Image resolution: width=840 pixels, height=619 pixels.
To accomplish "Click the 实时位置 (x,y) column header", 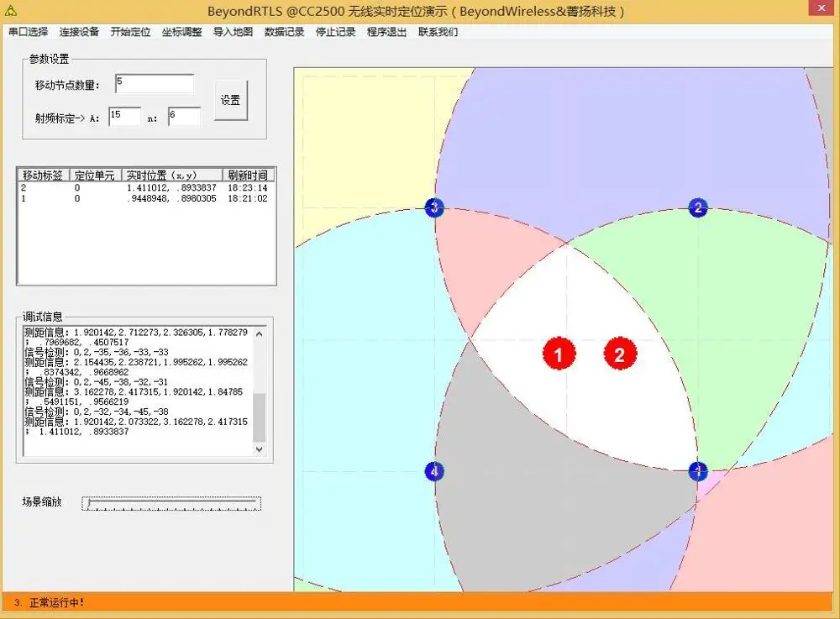I will coord(171,175).
